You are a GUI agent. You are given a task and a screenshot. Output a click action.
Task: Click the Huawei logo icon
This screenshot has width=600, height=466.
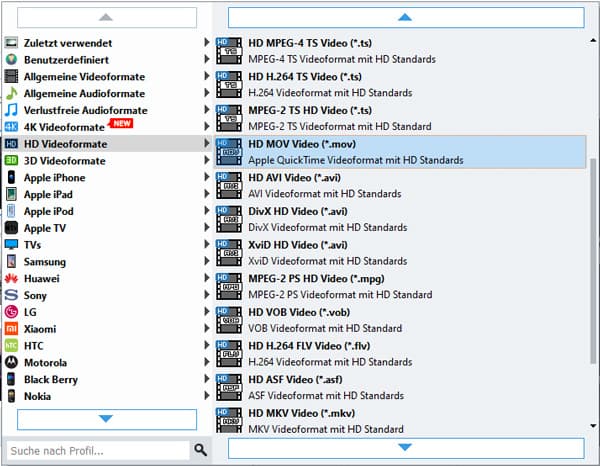11,278
